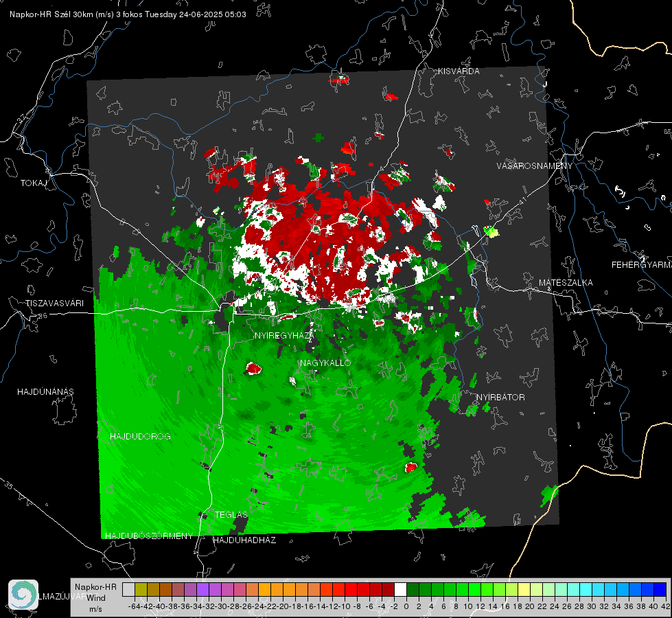Click the VÁSÁROSNAMÉNY label

coord(535,166)
